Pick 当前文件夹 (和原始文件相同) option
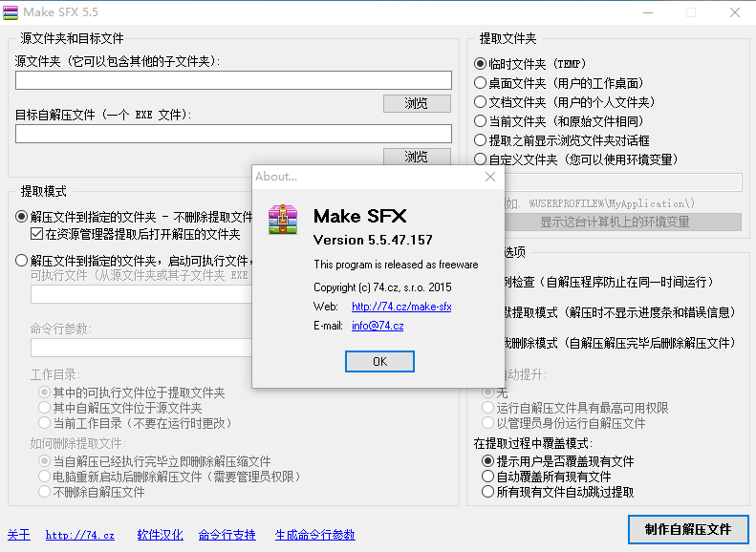Screen dimensions: 756x552 [x=481, y=121]
